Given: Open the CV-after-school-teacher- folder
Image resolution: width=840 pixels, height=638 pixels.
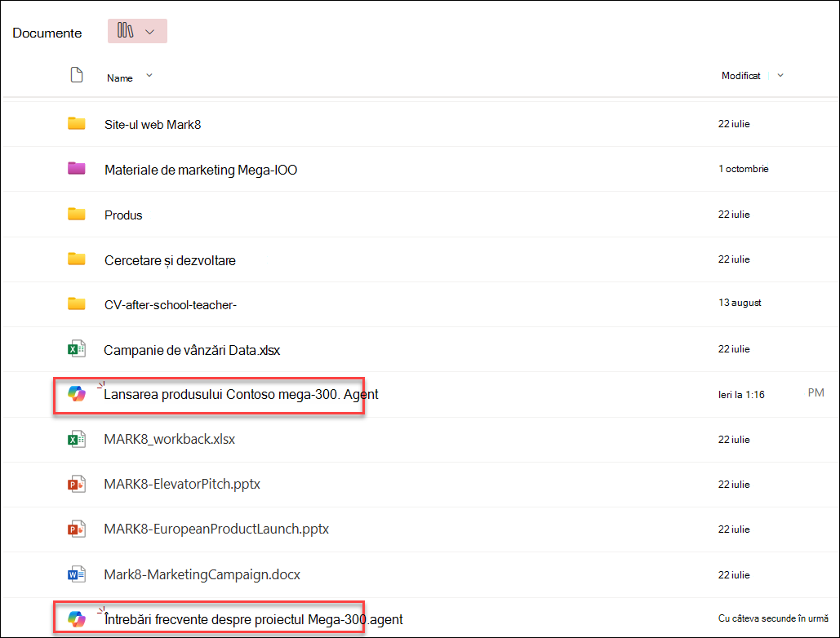Looking at the screenshot, I should 171,305.
